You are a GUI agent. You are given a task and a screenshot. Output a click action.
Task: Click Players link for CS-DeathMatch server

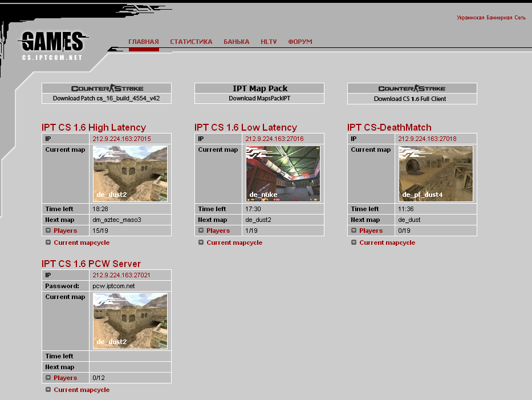371,231
